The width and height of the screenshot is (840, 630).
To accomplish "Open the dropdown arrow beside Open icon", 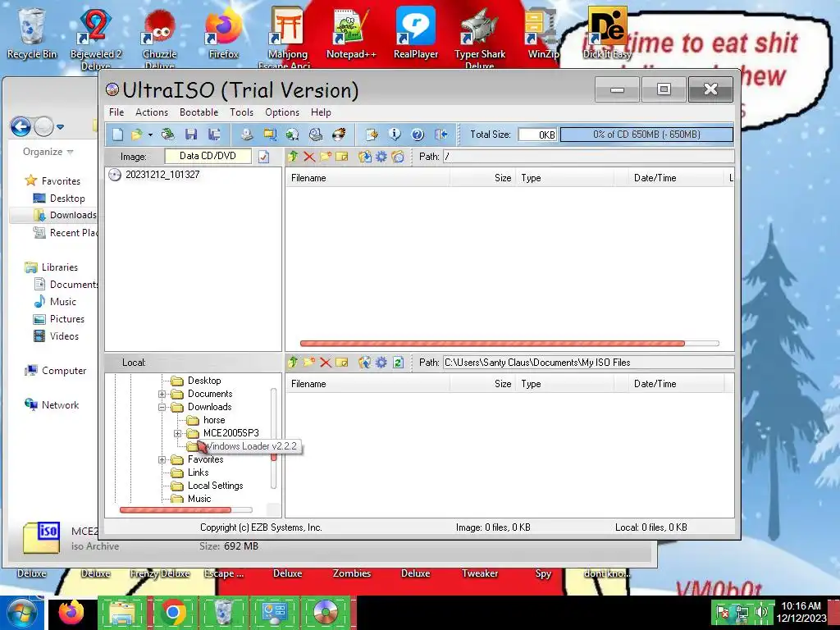I will 151,135.
